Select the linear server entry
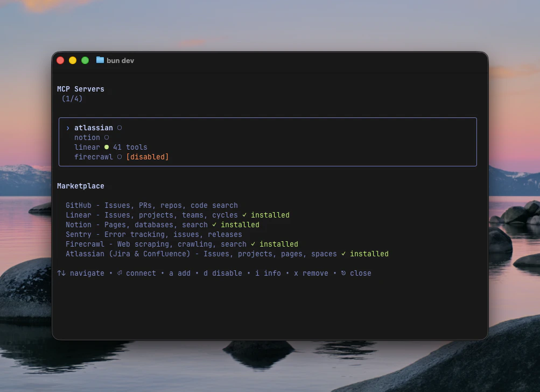 point(87,147)
